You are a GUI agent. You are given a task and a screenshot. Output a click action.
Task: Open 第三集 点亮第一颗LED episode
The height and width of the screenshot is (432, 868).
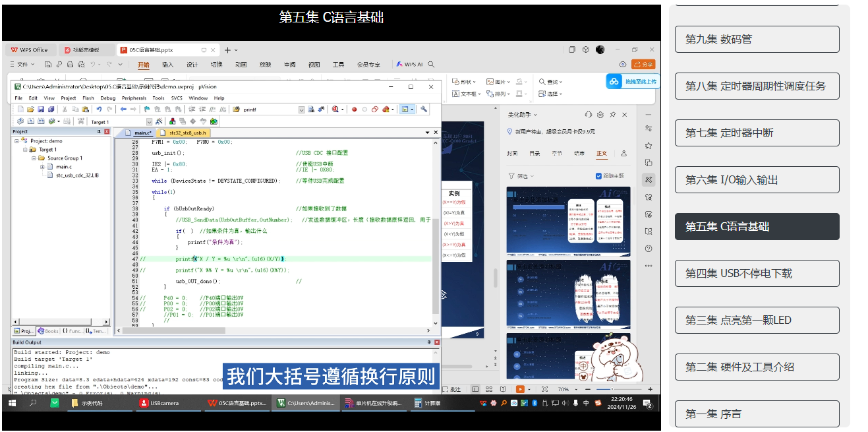pyautogui.click(x=757, y=320)
